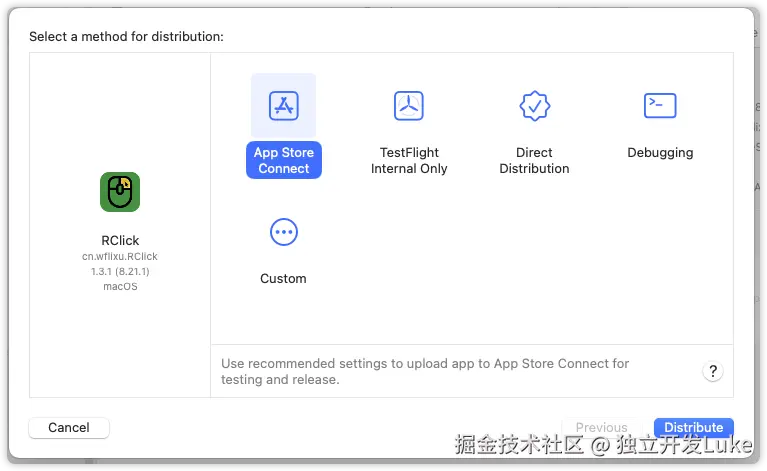Click the Direct Distribution label
This screenshot has width=767, height=471.
click(x=534, y=160)
